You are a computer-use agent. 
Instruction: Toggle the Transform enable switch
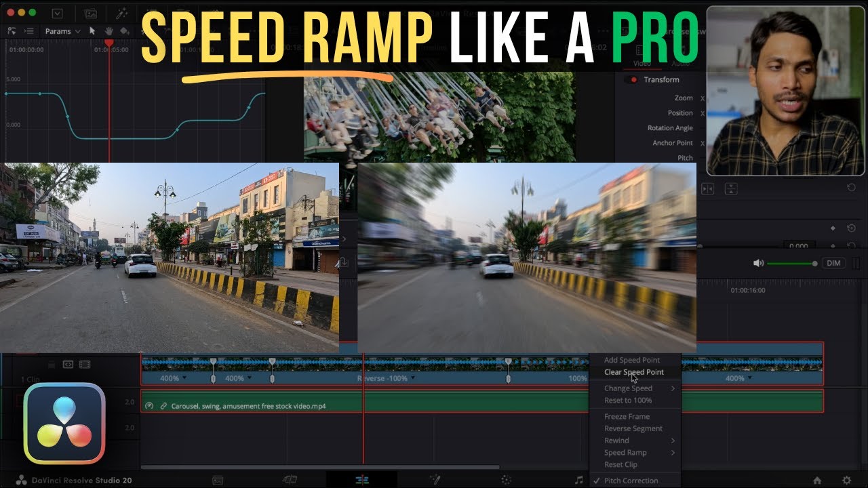click(633, 80)
